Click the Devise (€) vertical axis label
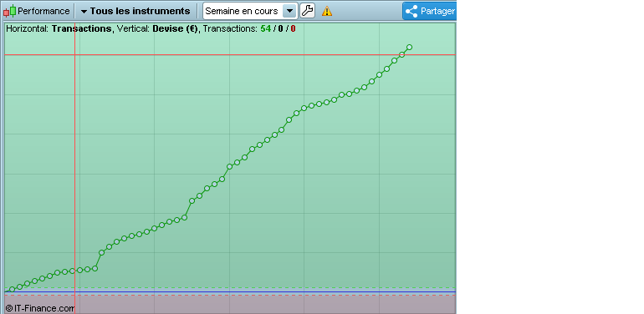The image size is (644, 314). [175, 28]
